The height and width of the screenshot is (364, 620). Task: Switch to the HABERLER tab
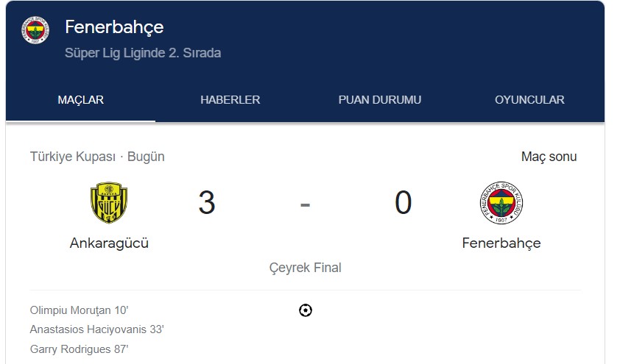coord(230,100)
